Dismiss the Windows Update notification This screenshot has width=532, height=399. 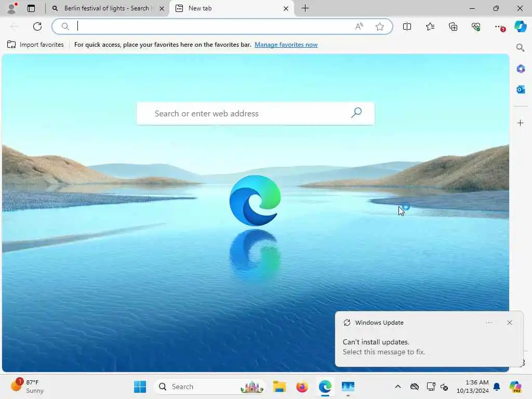point(509,323)
